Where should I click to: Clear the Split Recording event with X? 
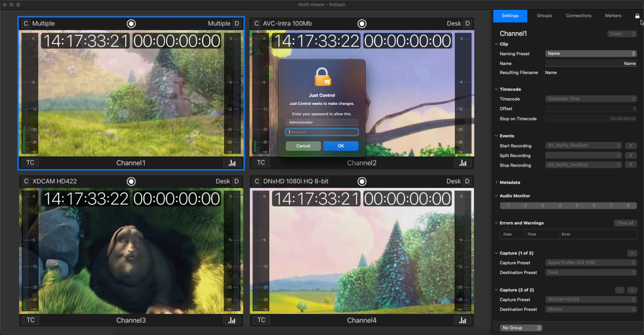click(x=631, y=155)
